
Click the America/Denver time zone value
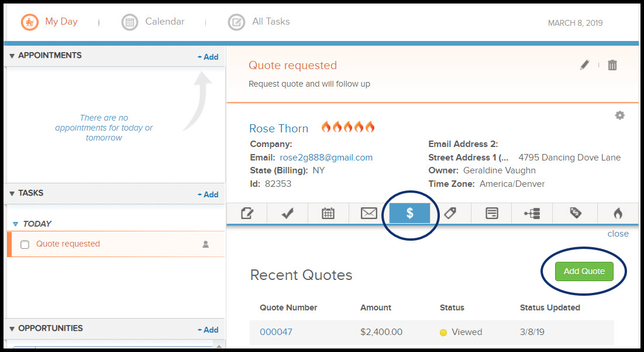pyautogui.click(x=512, y=184)
